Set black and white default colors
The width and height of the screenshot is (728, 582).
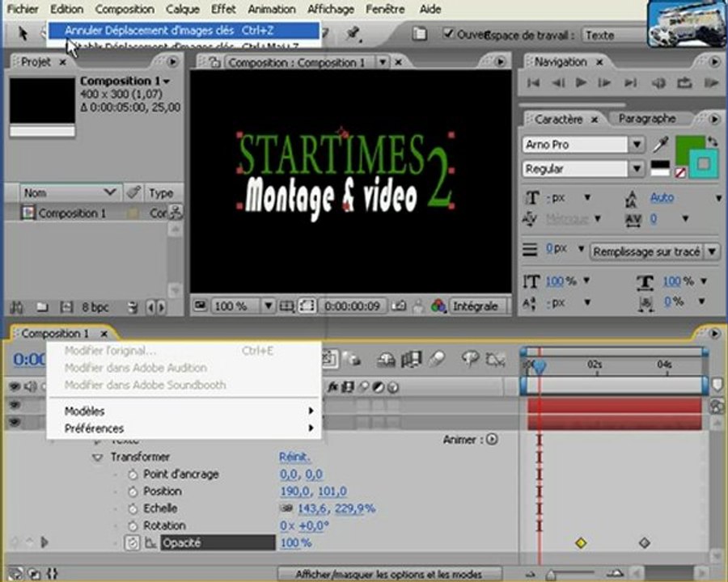(x=660, y=168)
